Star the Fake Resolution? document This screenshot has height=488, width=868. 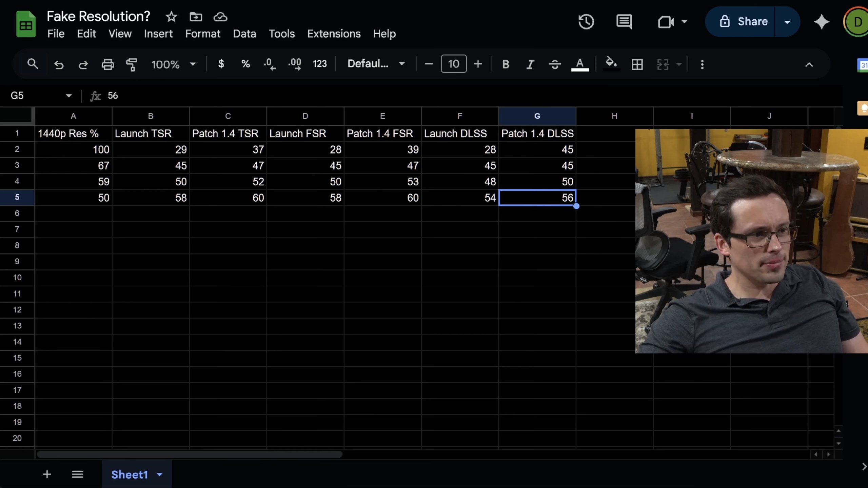click(171, 17)
